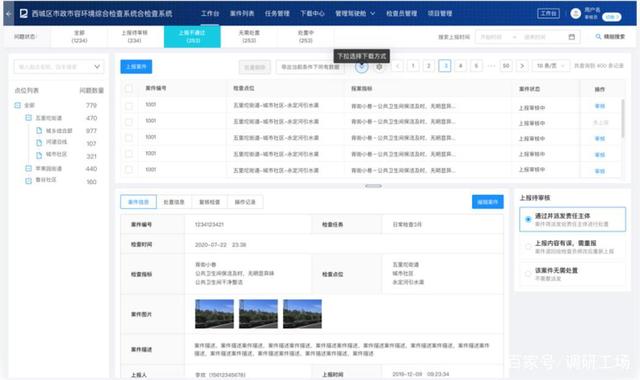Click the document icon of 城乡结合部
The width and height of the screenshot is (640, 380).
pyautogui.click(x=39, y=131)
